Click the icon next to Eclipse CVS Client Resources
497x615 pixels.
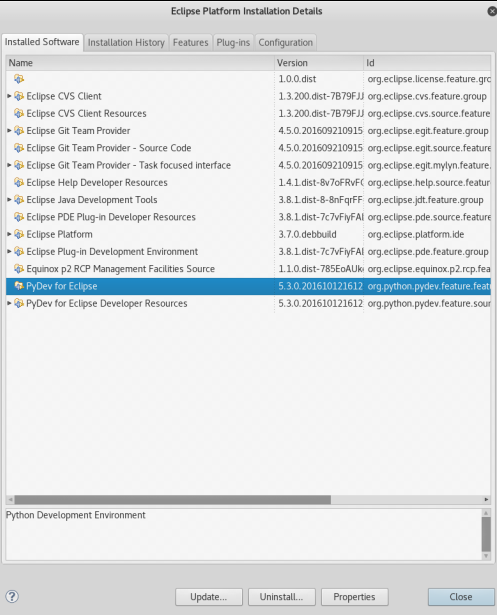click(x=19, y=113)
